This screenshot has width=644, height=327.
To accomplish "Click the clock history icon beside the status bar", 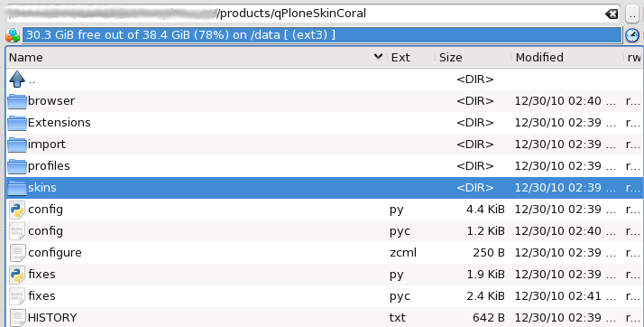I will [632, 35].
